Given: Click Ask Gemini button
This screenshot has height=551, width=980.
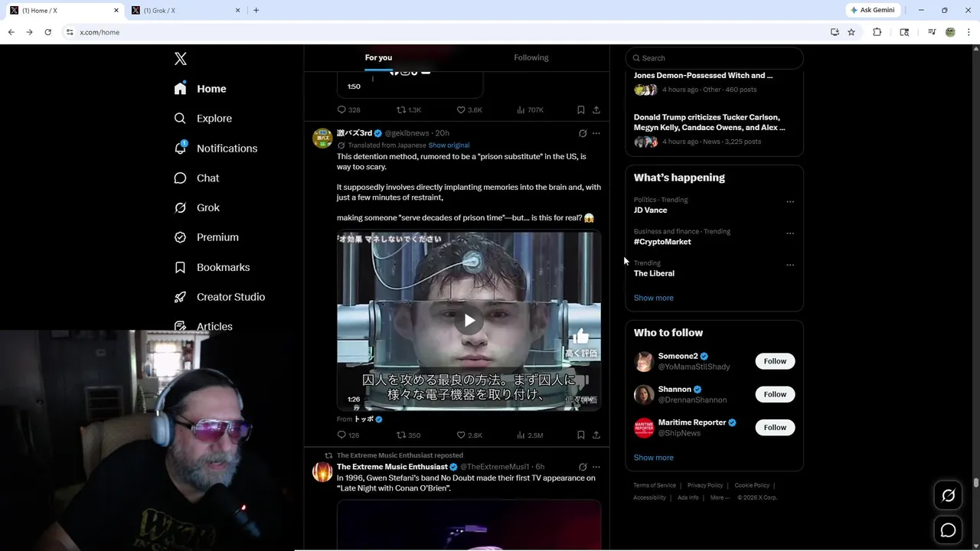Looking at the screenshot, I should [873, 10].
